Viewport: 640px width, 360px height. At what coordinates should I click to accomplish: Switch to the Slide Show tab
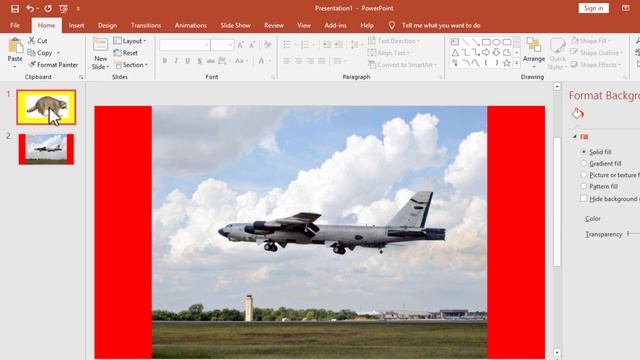pos(236,25)
